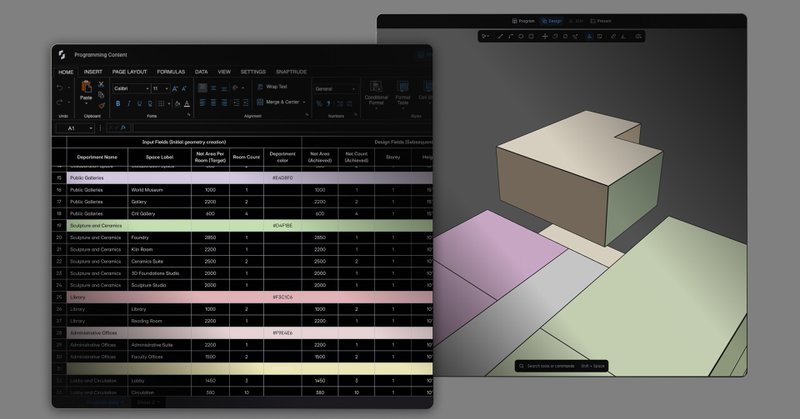Select the arc tool in design toolbar
This screenshot has width=800, height=419.
coord(510,36)
